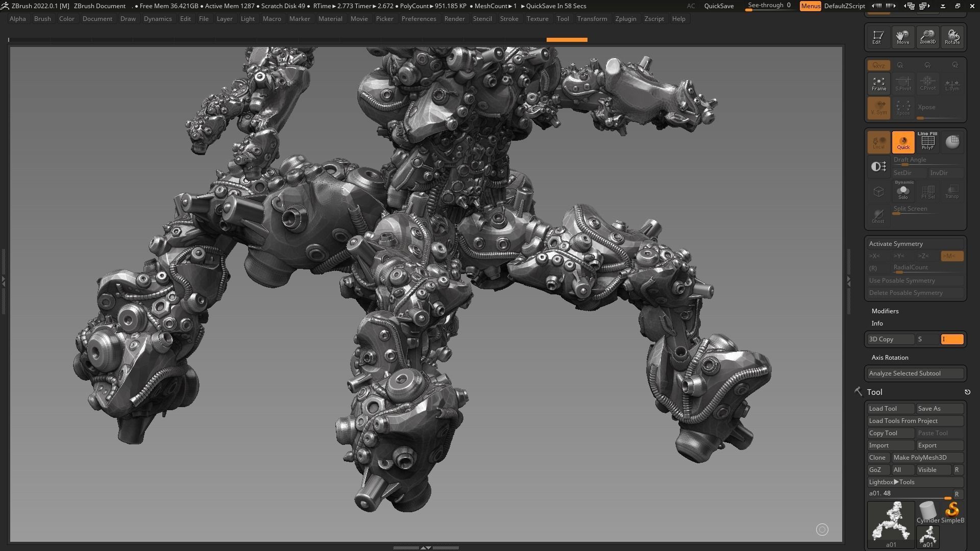980x551 pixels.
Task: Expand the Info section
Action: [877, 323]
